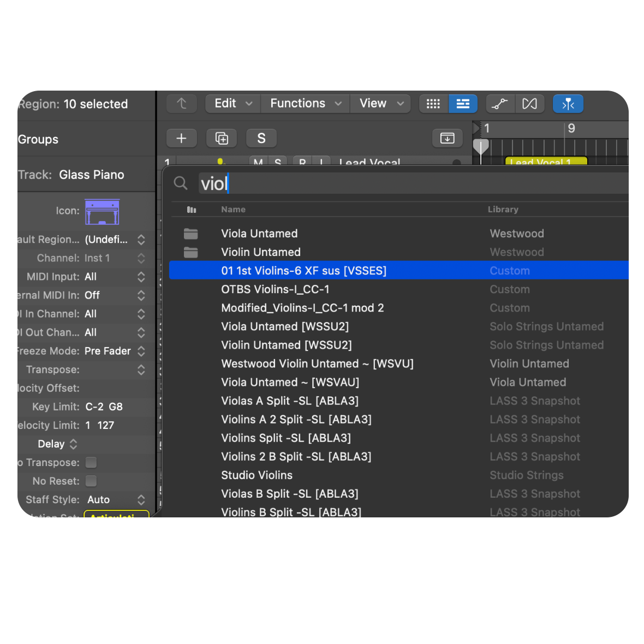Open the Edit menu

click(x=232, y=104)
